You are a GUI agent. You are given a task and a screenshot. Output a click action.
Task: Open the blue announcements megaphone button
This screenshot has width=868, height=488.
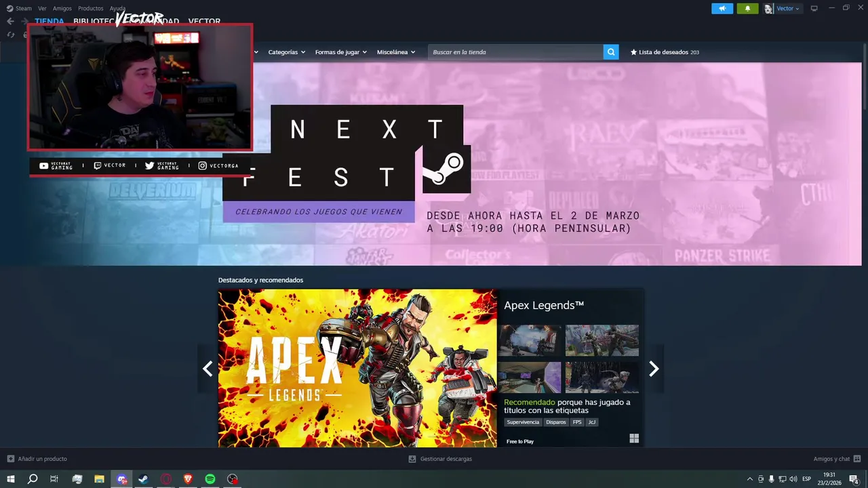coord(722,8)
